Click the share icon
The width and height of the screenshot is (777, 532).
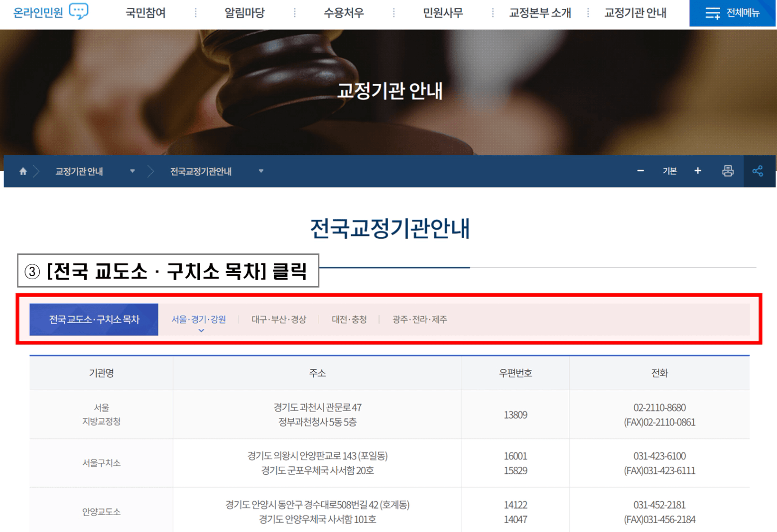pos(758,171)
